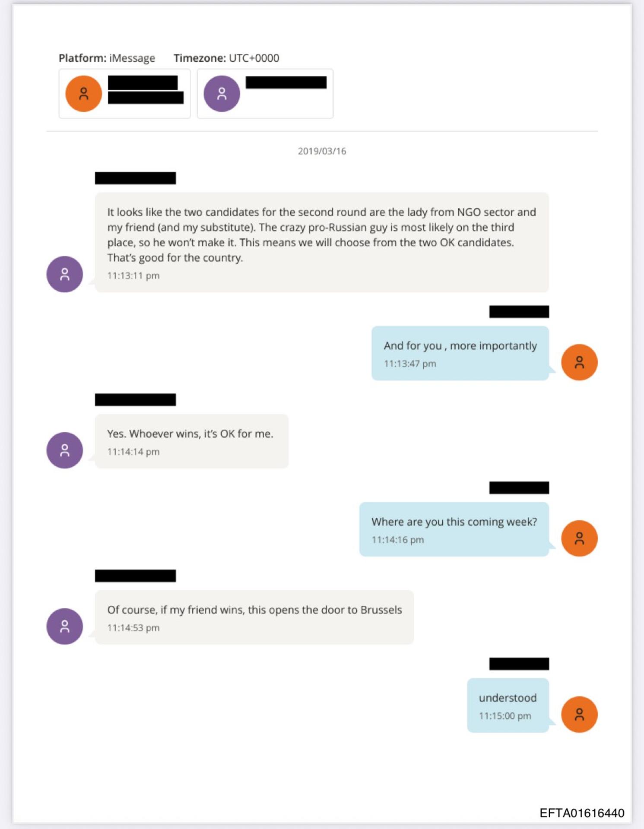Viewport: 644px width, 829px height.
Task: Click the purple avatar next to the Brussels message
Action: [65, 626]
